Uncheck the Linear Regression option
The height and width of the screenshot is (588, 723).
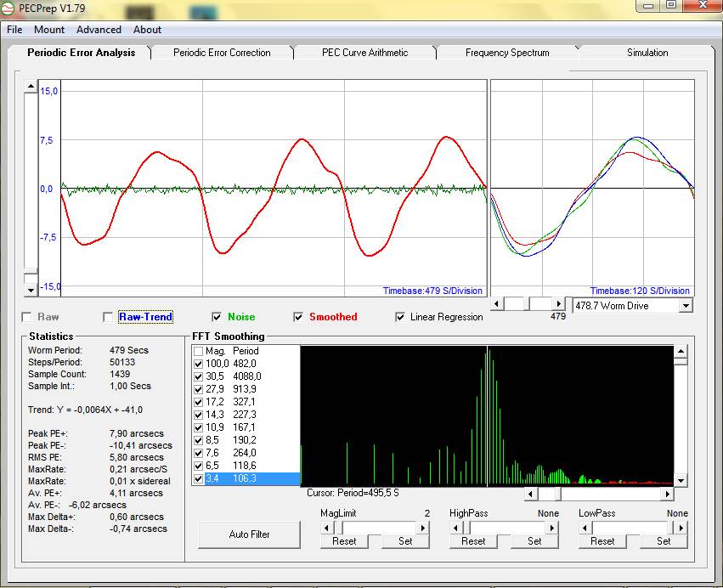(x=401, y=317)
